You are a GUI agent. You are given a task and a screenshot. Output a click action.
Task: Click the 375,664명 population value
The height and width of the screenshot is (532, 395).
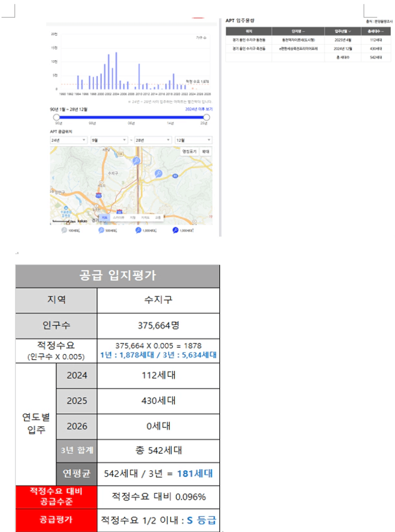[158, 326]
